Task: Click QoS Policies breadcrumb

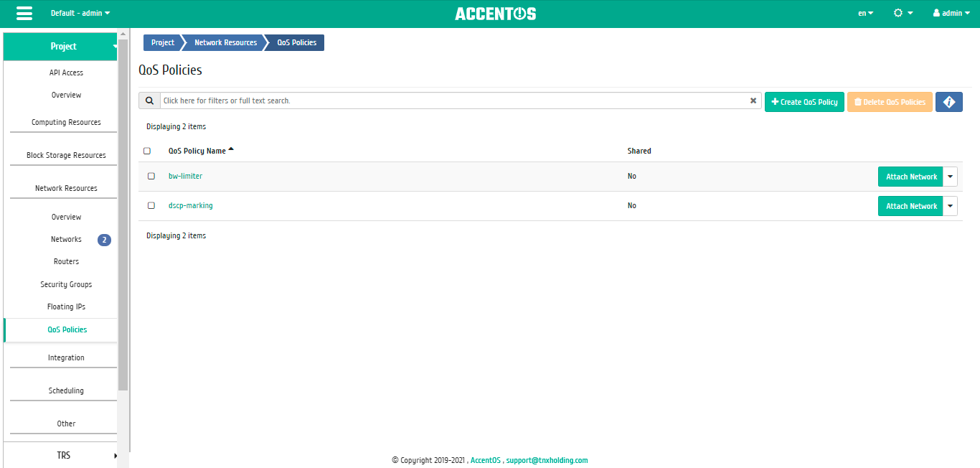Action: pos(296,42)
